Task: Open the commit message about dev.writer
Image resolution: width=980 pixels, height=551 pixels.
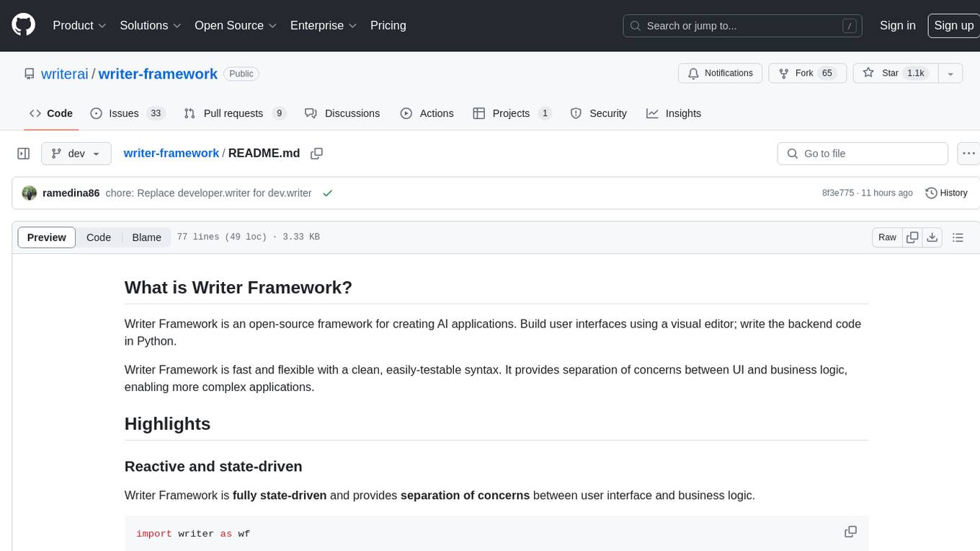Action: (208, 193)
